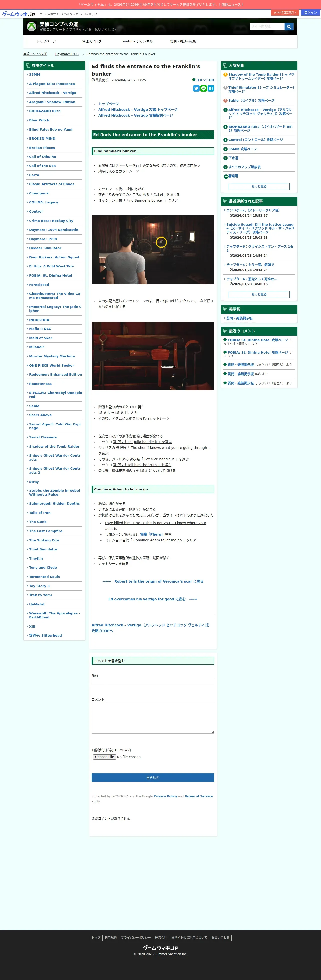Image resolution: width=321 pixels, height=980 pixels.
Task: Share the page on LINE
Action: pos(203,88)
